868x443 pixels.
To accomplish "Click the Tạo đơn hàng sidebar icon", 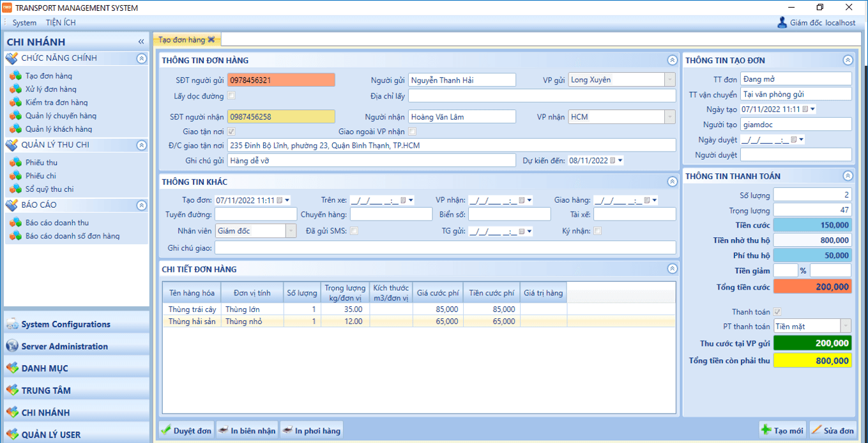I will (x=15, y=76).
